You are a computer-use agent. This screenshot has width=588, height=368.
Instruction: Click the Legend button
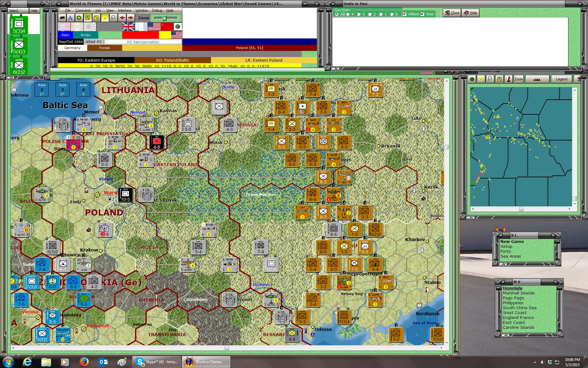(561, 79)
